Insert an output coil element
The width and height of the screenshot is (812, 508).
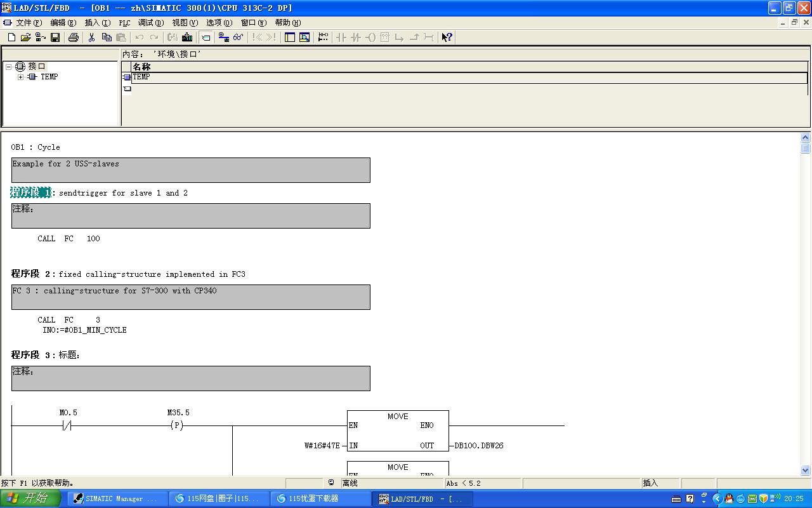pos(370,37)
